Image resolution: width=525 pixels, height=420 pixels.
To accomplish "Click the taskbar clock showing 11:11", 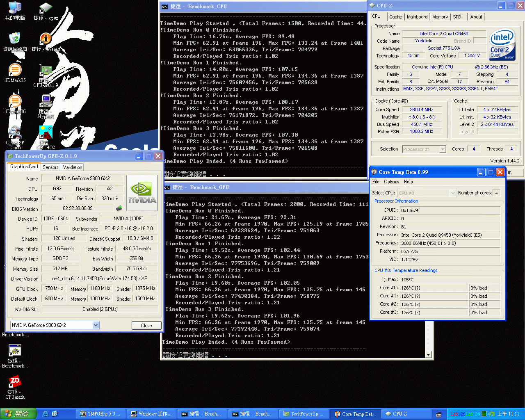I will (508, 414).
